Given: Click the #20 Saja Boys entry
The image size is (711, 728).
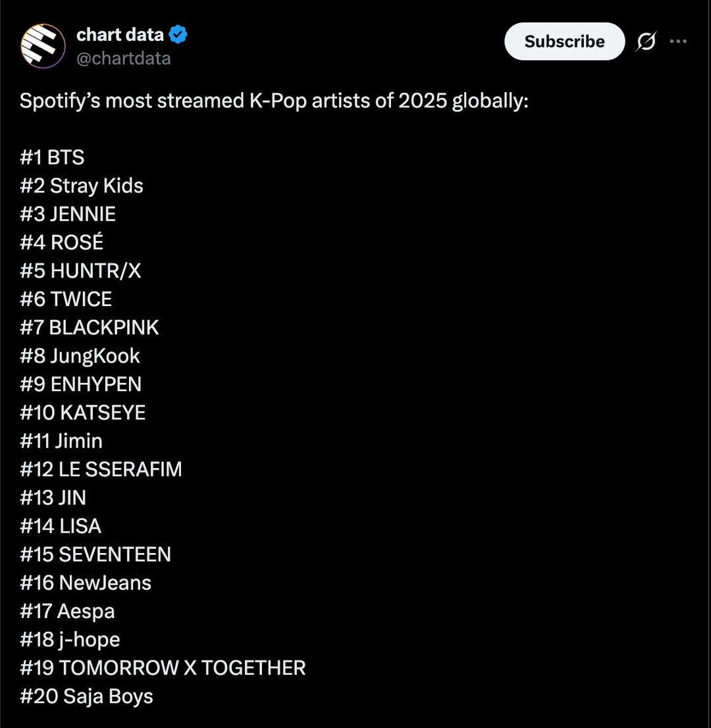Looking at the screenshot, I should (86, 696).
